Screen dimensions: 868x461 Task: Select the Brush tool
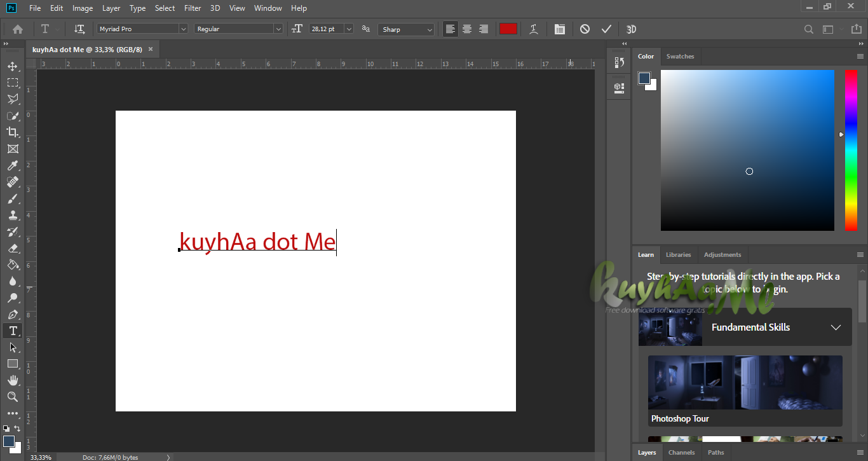click(x=13, y=198)
